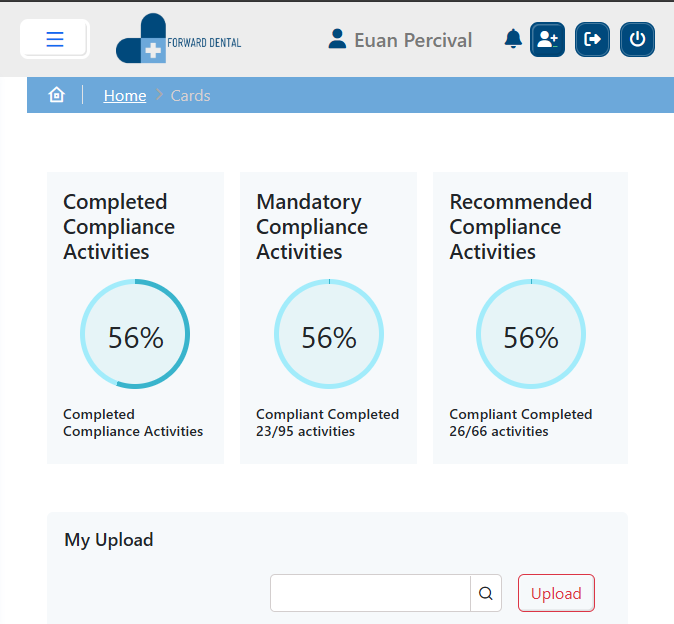The height and width of the screenshot is (624, 674).
Task: Click the Upload button
Action: click(556, 593)
